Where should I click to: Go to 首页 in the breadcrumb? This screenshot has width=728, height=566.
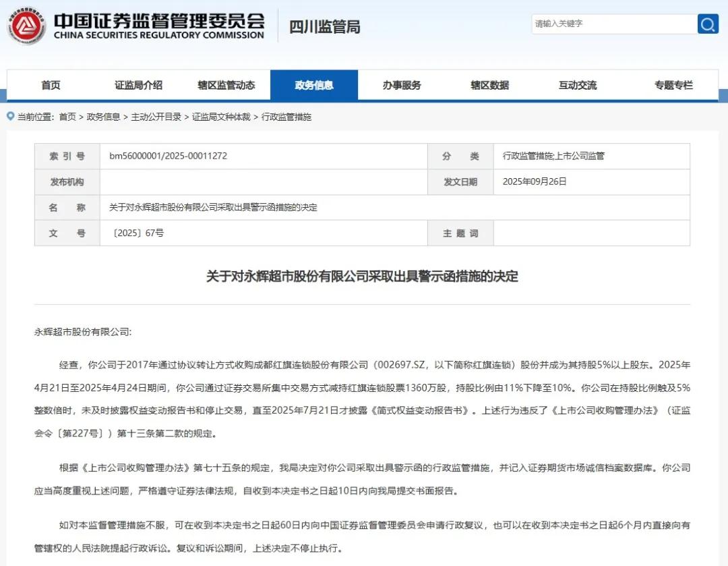point(67,117)
